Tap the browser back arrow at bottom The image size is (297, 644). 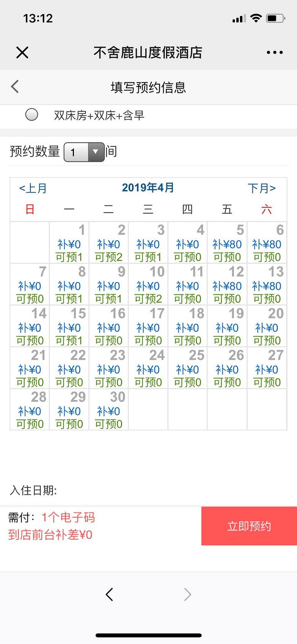[x=109, y=594]
